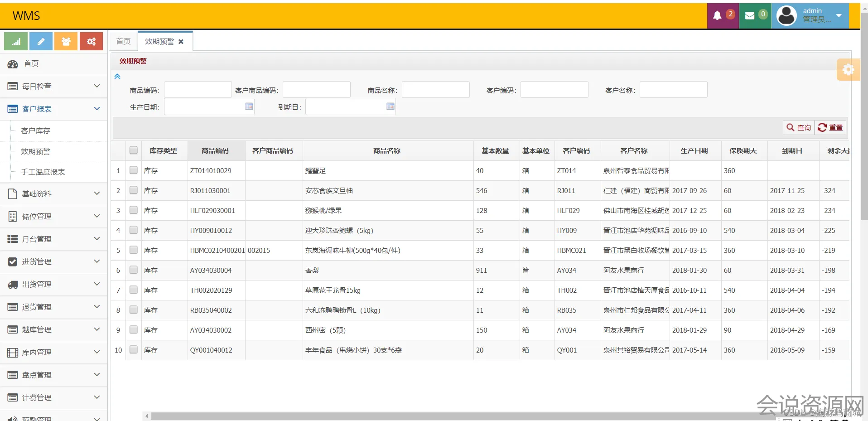Select the checkbox for row 6 香梨
The height and width of the screenshot is (421, 868).
[x=134, y=270]
